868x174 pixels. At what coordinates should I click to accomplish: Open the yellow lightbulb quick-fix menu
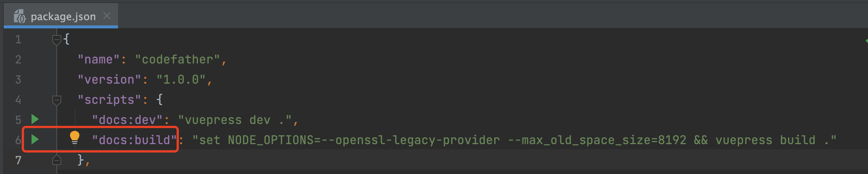(x=75, y=138)
